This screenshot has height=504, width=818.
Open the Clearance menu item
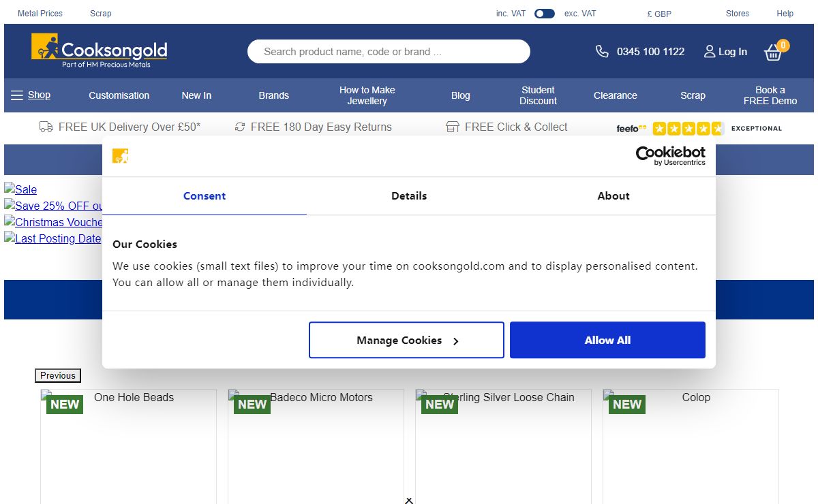click(616, 95)
